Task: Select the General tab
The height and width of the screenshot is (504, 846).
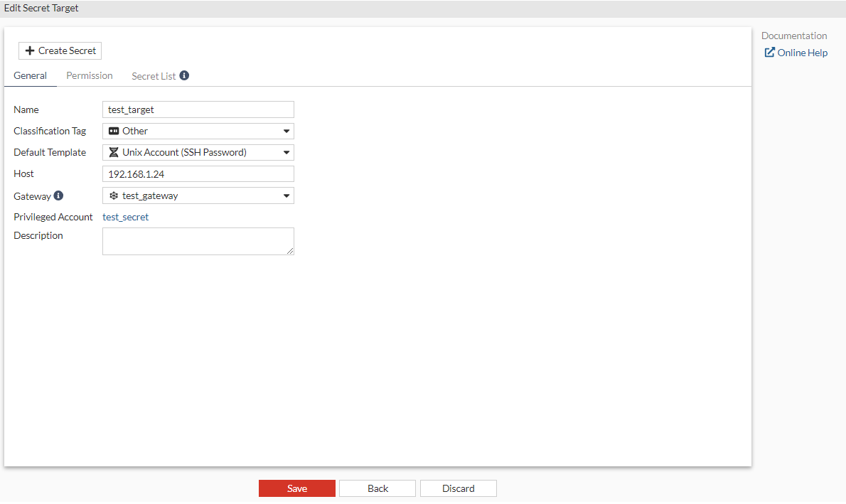Action: [x=30, y=75]
